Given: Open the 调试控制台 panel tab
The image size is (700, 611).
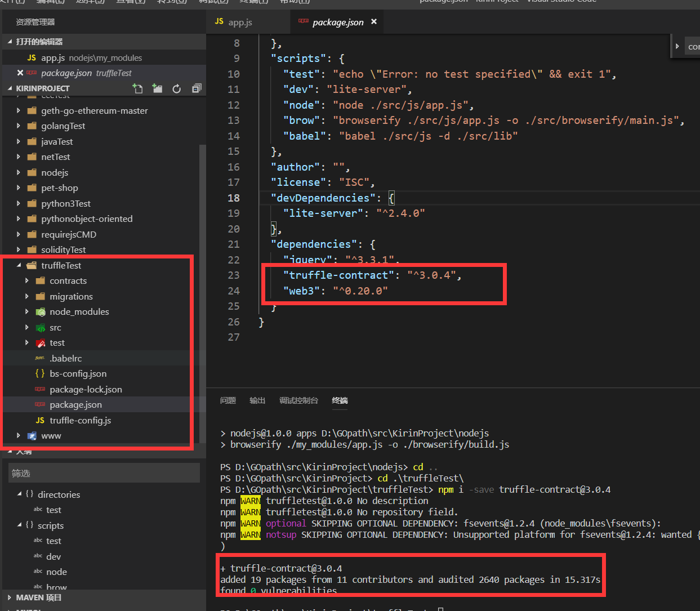Looking at the screenshot, I should [298, 400].
